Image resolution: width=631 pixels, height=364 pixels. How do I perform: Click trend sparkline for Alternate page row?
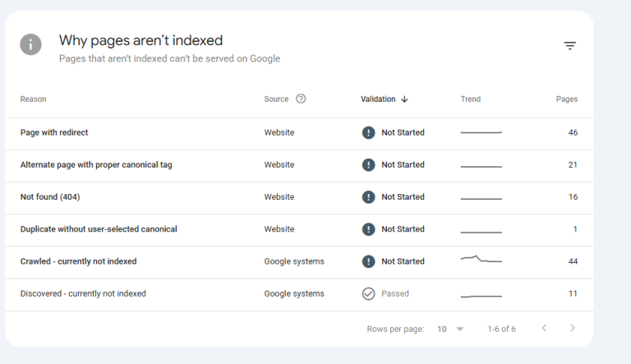point(481,166)
